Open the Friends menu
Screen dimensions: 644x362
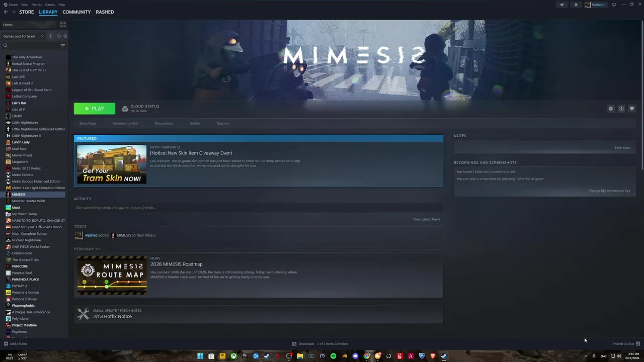(37, 5)
